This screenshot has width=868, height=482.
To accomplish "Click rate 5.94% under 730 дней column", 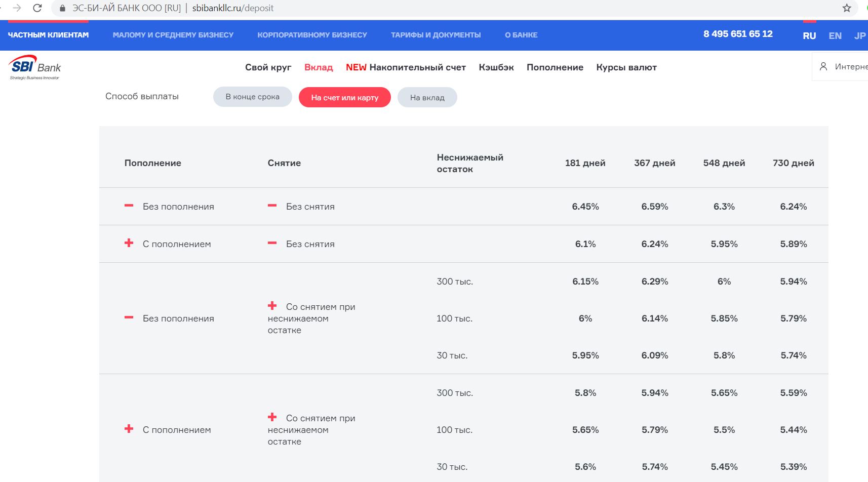I will [x=794, y=282].
